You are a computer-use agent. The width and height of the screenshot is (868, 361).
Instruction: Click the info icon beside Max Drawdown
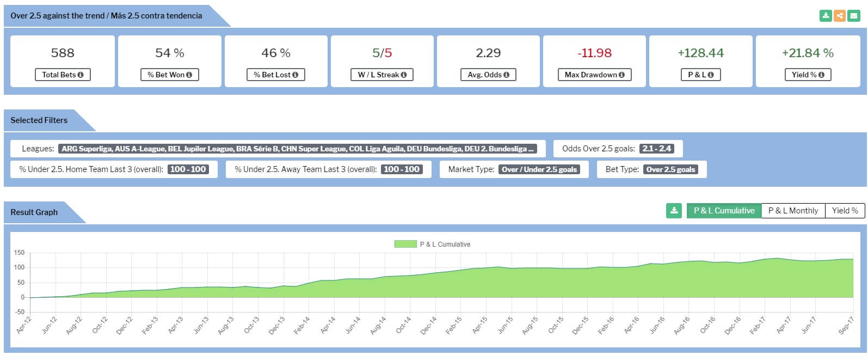pos(621,75)
